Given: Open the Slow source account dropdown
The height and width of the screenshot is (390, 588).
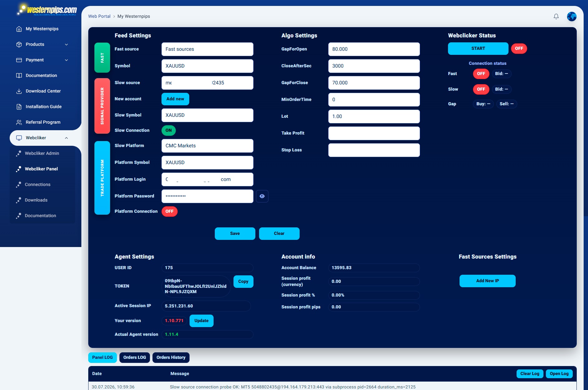Looking at the screenshot, I should click(207, 83).
